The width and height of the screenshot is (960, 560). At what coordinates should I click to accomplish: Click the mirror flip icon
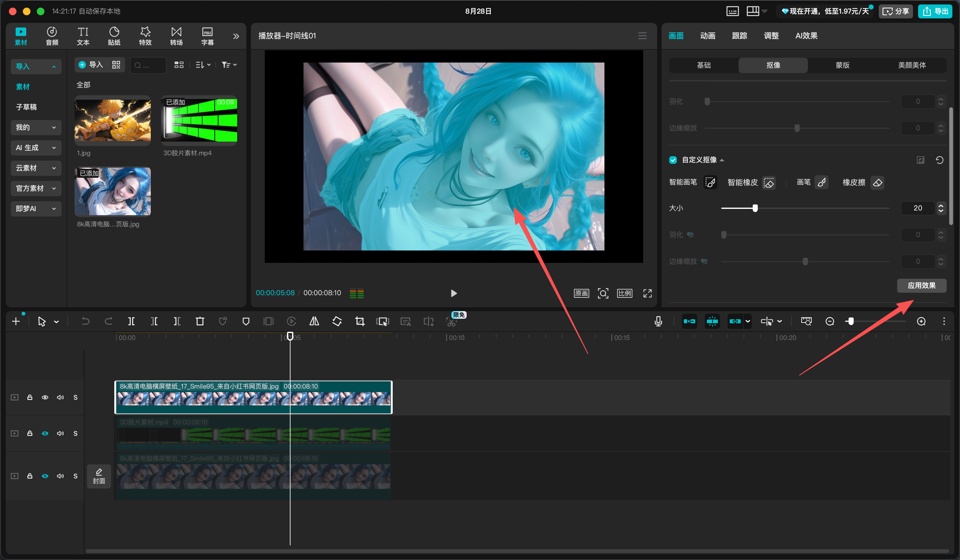[x=314, y=321]
